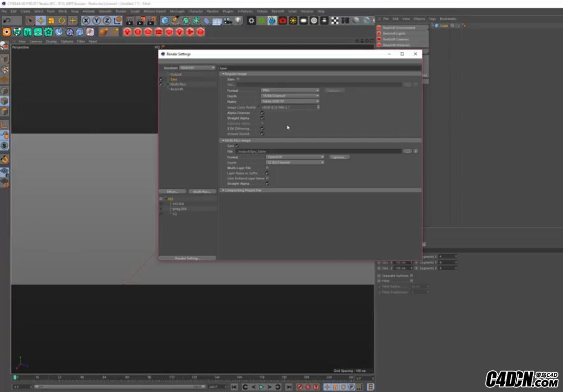563x392 pixels.
Task: Click the Cube object in Object Manager
Action: [x=444, y=26]
